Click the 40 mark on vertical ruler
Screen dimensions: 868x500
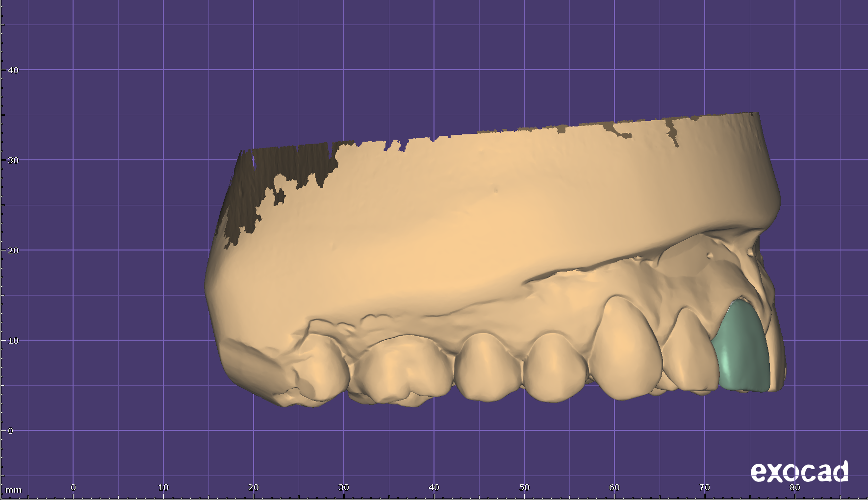tap(13, 70)
